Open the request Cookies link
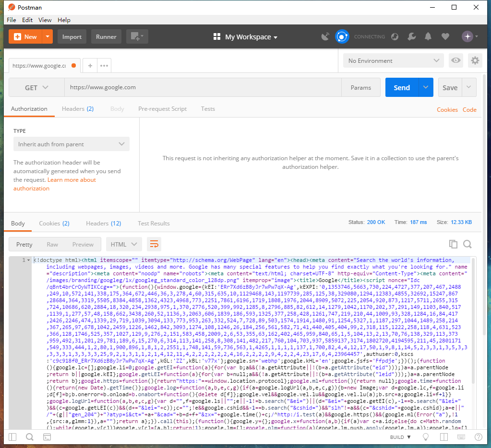The width and height of the screenshot is (491, 448). coord(447,110)
